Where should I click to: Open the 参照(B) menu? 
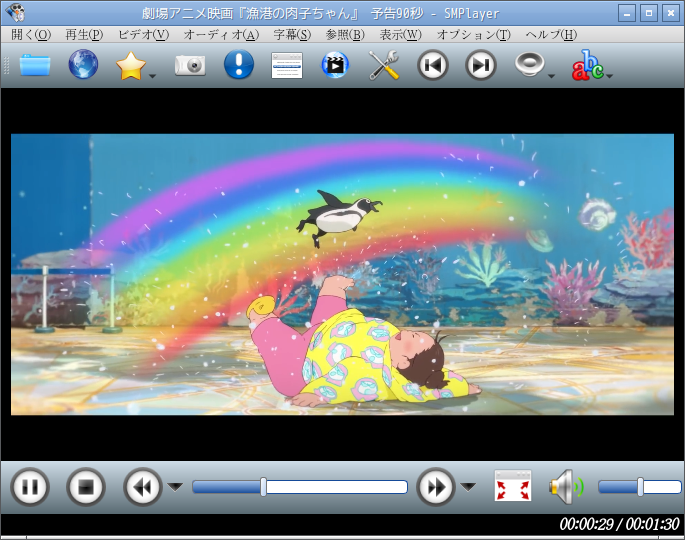pos(345,35)
